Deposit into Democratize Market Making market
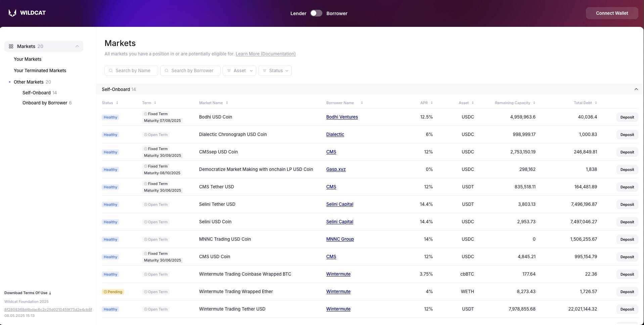 click(627, 170)
